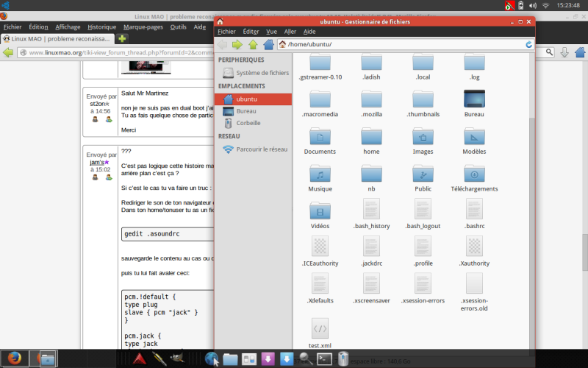Click Firefox downloads arrow icon

pyautogui.click(x=564, y=52)
